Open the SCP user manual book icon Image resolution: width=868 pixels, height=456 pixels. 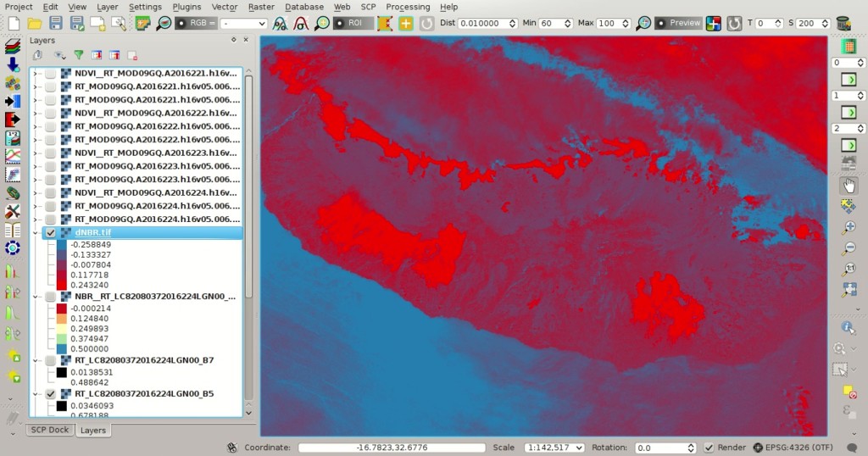12,230
